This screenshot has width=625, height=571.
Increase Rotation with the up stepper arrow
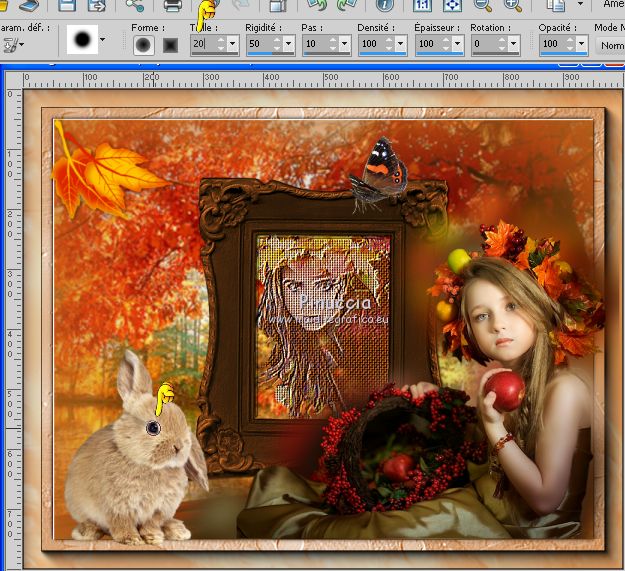(502, 39)
